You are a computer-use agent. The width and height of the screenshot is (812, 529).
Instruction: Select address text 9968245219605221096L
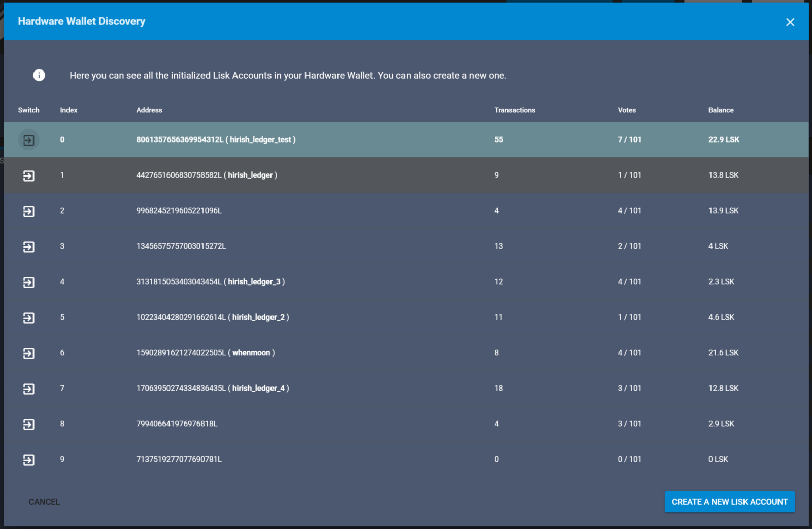[x=179, y=210]
